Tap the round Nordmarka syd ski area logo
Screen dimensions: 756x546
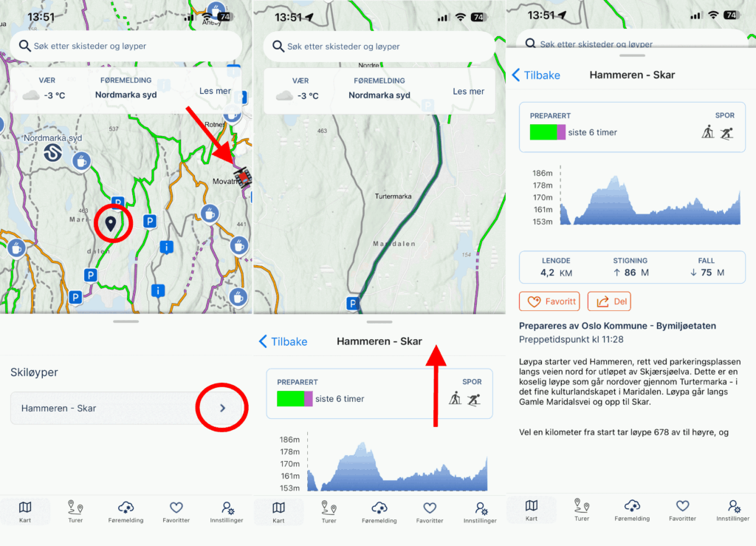(52, 153)
